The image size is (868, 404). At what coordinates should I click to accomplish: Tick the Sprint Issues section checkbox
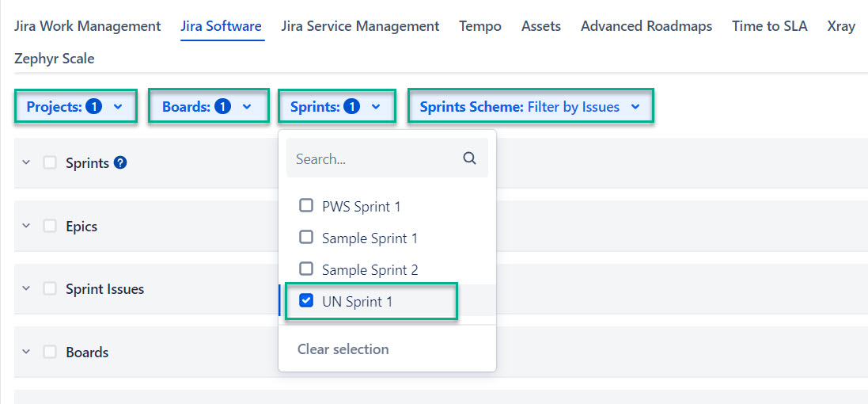click(50, 288)
